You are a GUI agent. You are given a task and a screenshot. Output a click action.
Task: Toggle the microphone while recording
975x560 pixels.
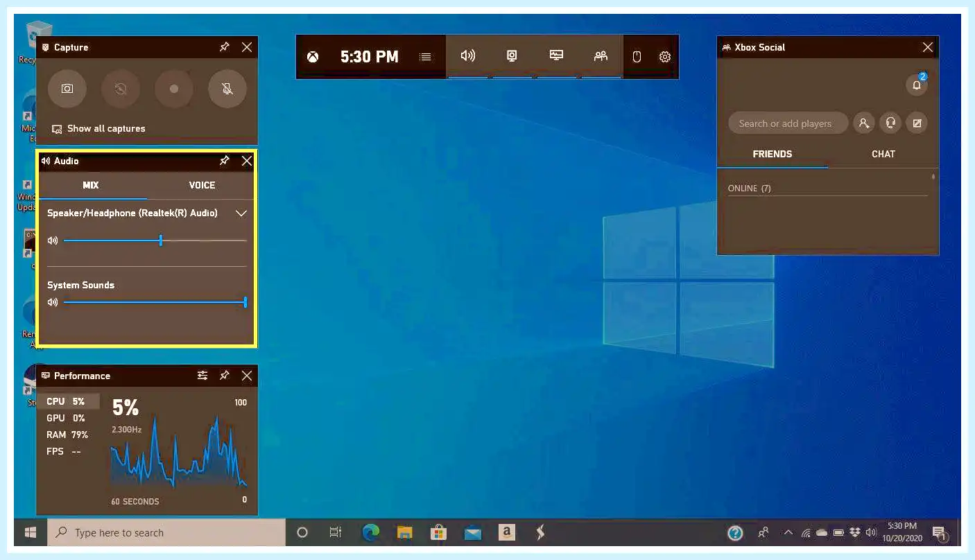click(227, 89)
